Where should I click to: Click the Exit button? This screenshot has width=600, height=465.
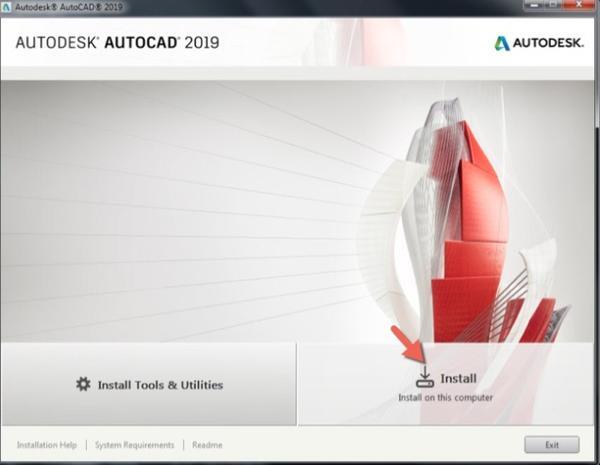click(x=552, y=445)
